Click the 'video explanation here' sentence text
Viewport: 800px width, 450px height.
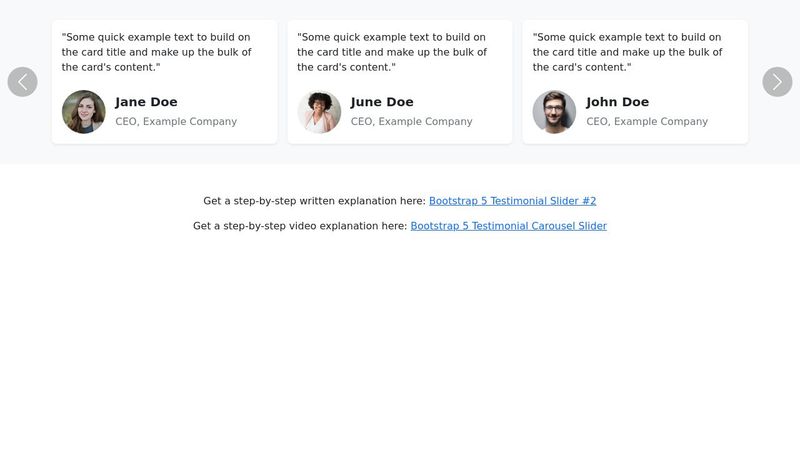(300, 226)
